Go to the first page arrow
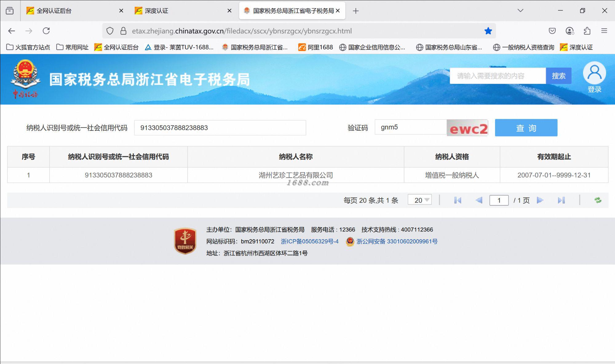The height and width of the screenshot is (364, 615). [458, 200]
